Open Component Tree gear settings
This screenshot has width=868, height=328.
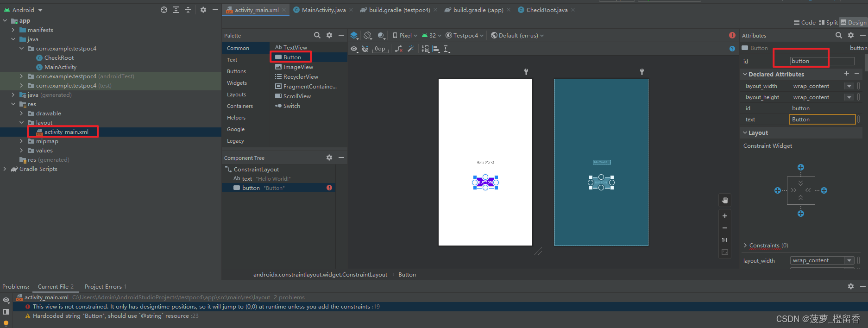click(329, 158)
